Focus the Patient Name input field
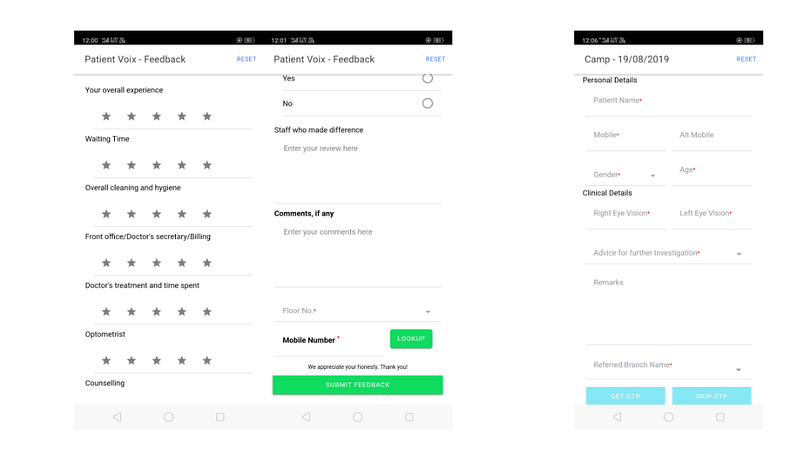The height and width of the screenshot is (469, 800). tap(668, 101)
